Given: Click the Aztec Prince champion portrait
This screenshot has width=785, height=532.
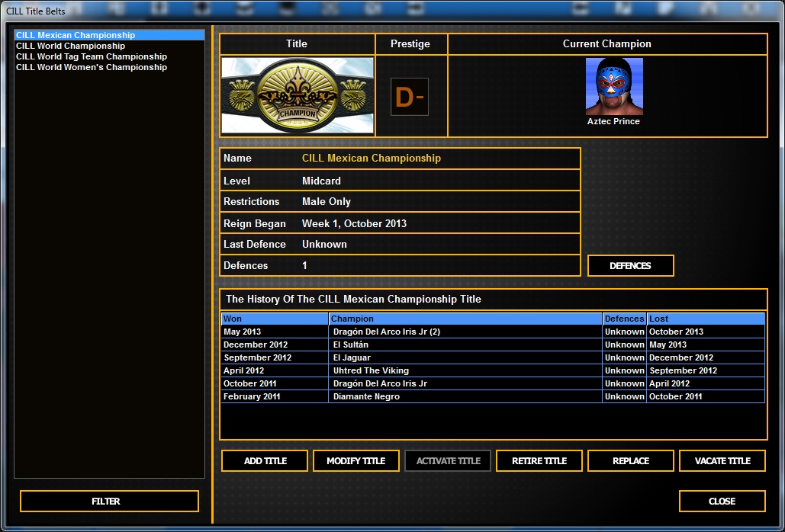Looking at the screenshot, I should (614, 85).
